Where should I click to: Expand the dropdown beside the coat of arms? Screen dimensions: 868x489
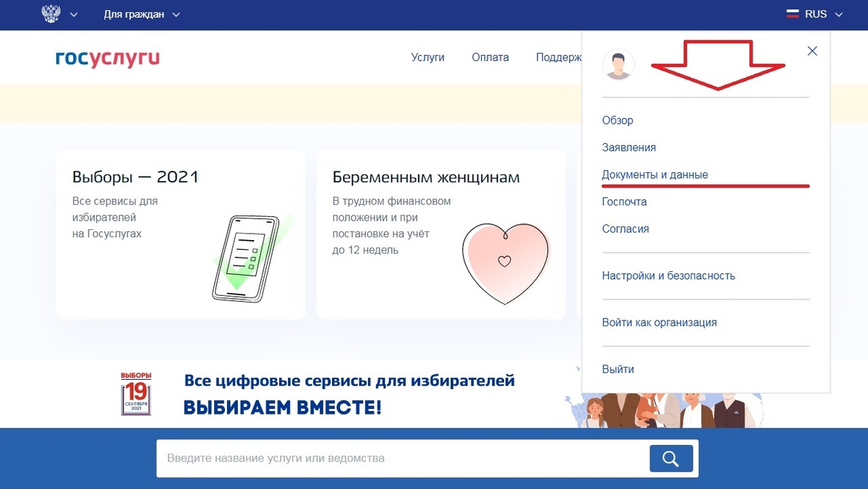coord(73,14)
